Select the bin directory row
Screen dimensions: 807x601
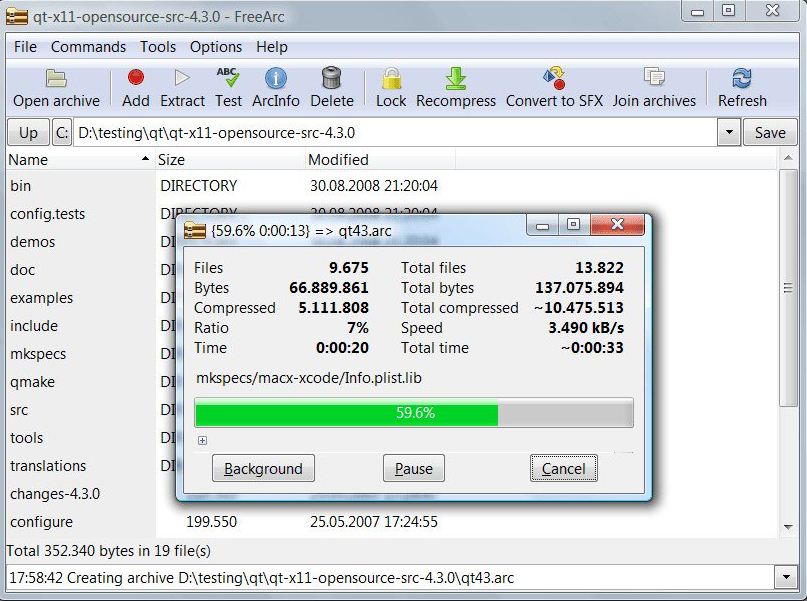coord(391,185)
